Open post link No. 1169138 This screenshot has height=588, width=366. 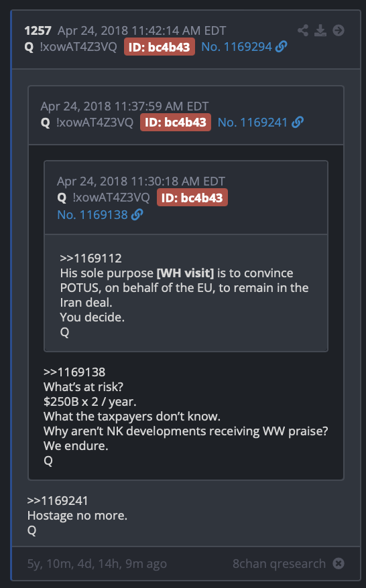pyautogui.click(x=93, y=215)
